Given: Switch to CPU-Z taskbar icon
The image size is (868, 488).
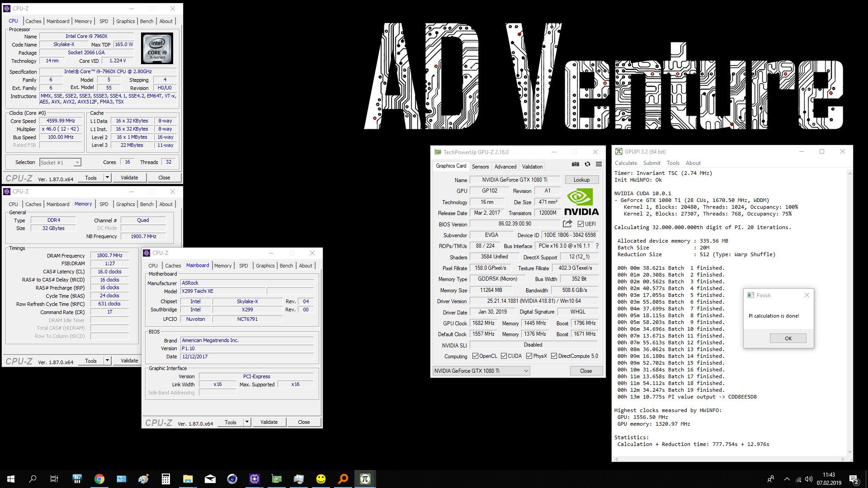Looking at the screenshot, I should point(254,479).
